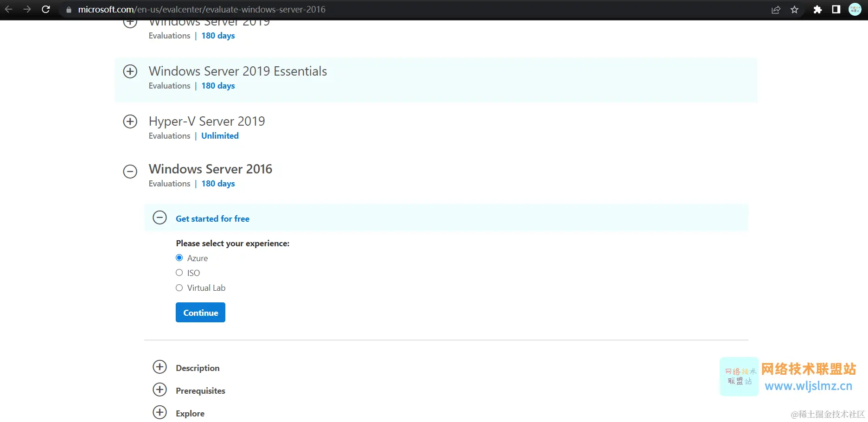Reload the page with the refresh icon
This screenshot has height=422, width=868.
46,9
